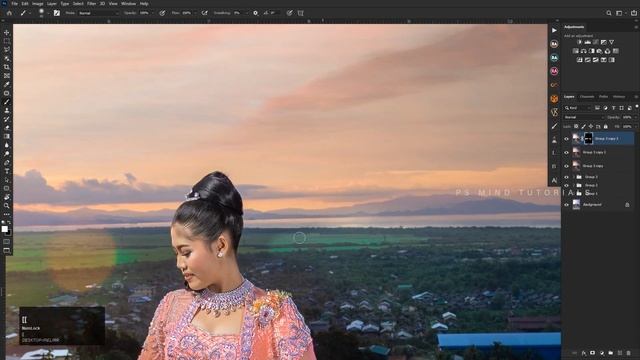
Task: Toggle airbrush build-up in options bar
Action: (204, 13)
